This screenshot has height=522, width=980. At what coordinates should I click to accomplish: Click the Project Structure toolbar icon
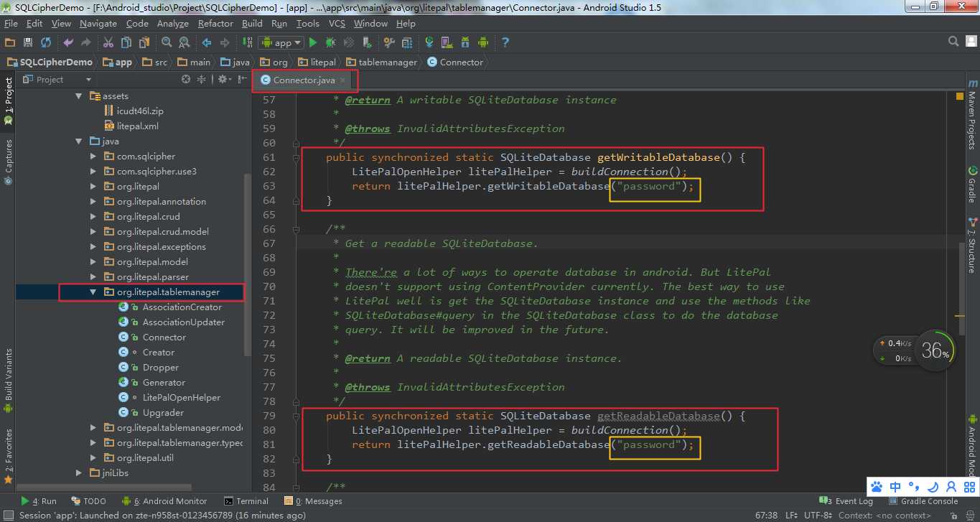coord(388,43)
